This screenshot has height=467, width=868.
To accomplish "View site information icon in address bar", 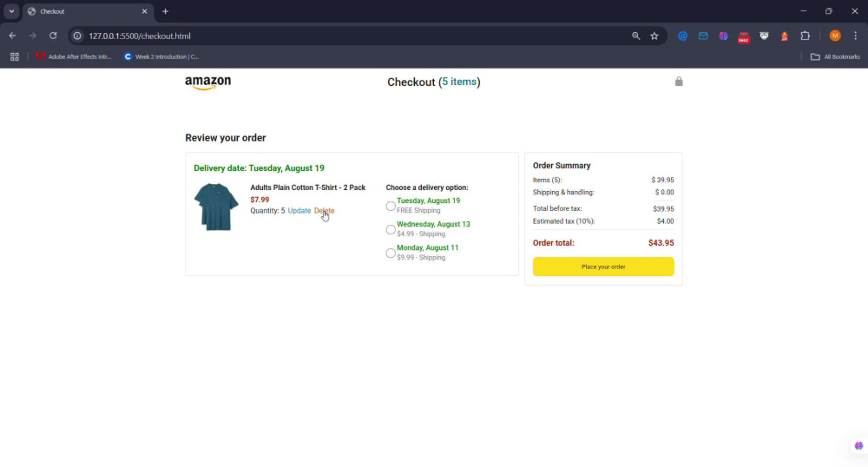I will (x=77, y=36).
